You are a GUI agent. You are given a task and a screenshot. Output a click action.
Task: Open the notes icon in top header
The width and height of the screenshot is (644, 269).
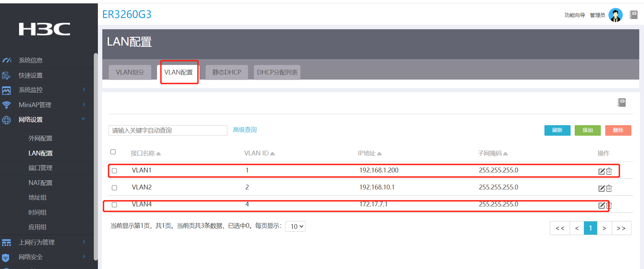[633, 15]
